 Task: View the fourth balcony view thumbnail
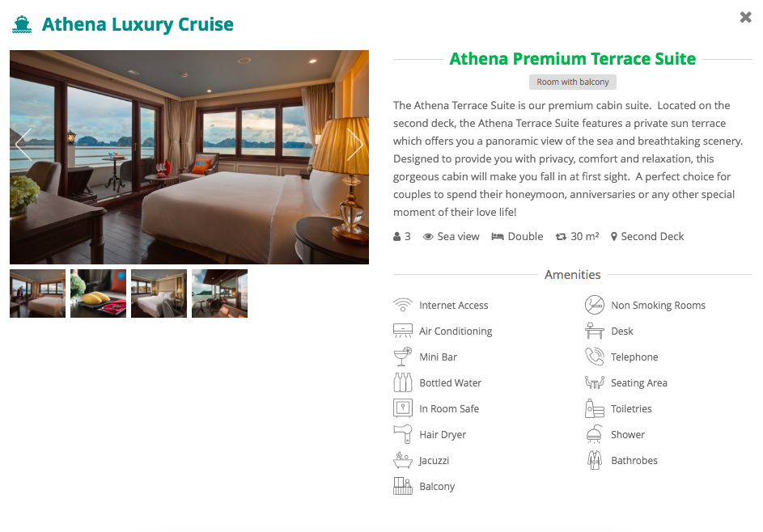pos(219,293)
